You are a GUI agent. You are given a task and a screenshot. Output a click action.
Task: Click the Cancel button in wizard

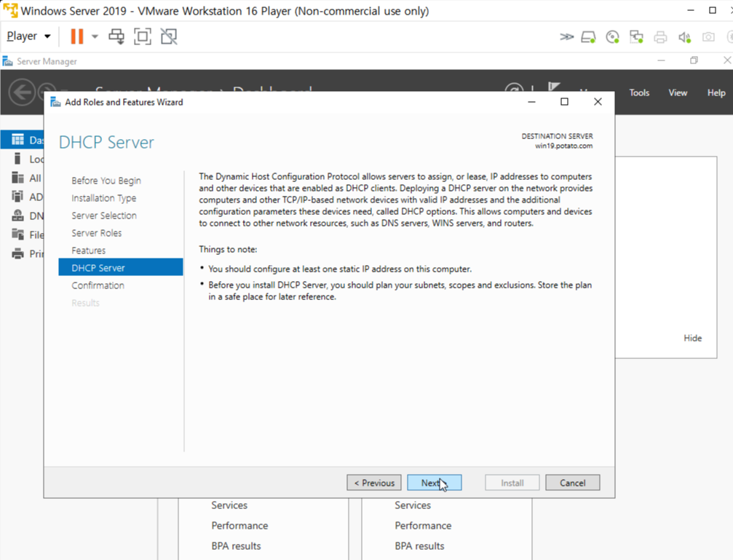point(573,483)
